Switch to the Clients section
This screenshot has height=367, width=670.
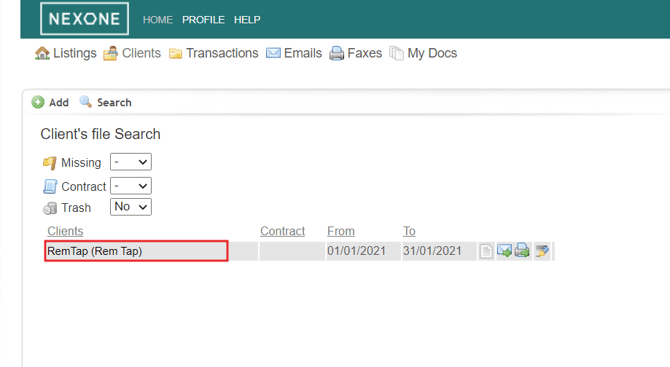(x=132, y=53)
